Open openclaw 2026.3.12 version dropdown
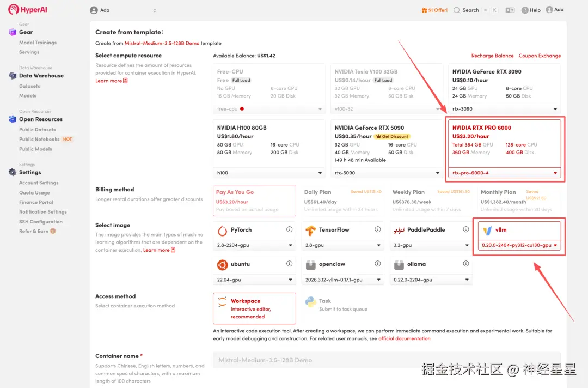The image size is (588, 388). click(x=343, y=280)
